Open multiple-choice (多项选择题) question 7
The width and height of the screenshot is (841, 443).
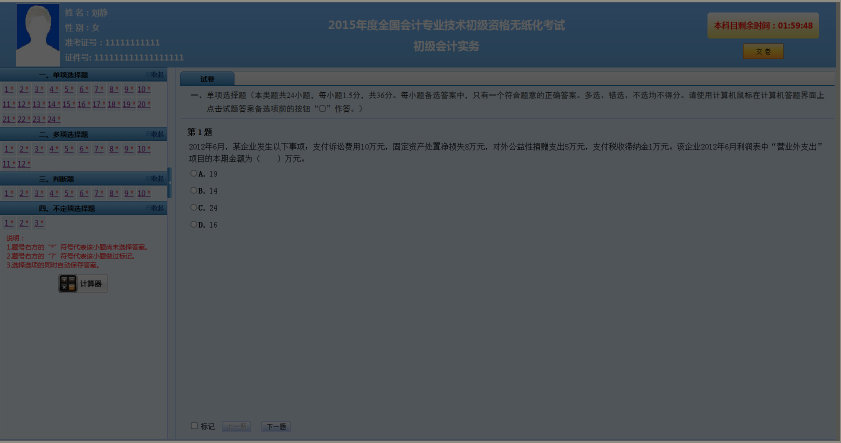click(x=99, y=149)
